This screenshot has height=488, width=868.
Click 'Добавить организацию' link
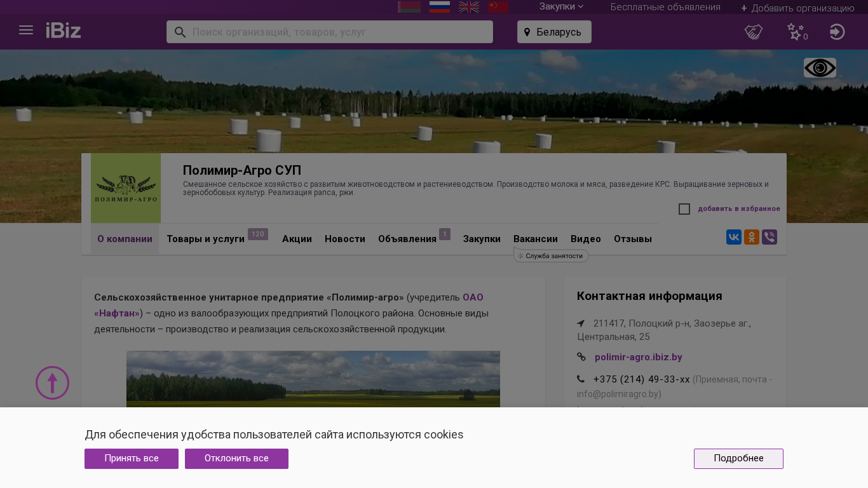click(797, 8)
